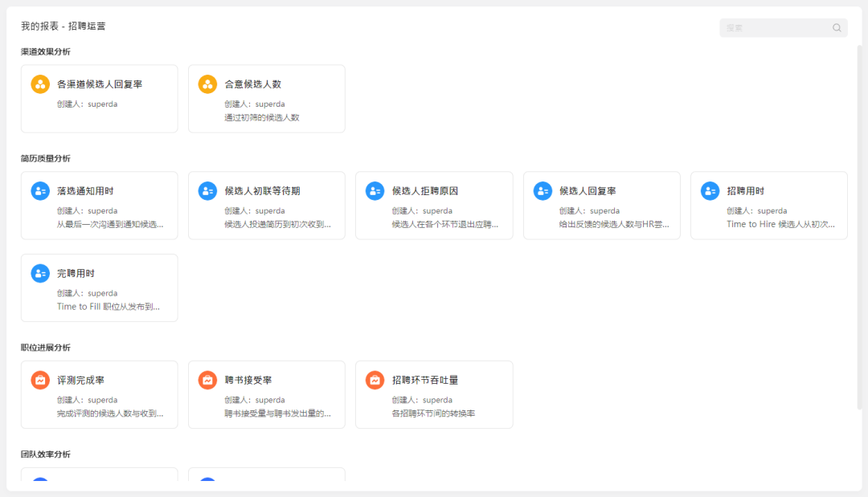
Task: Click the 简历质量分析 section heading
Action: point(44,158)
